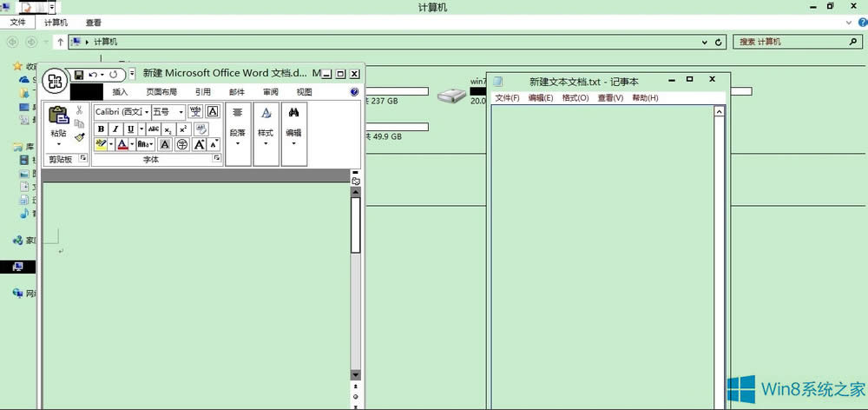Go up one folder level in Explorer
This screenshot has width=868, height=410.
[59, 42]
